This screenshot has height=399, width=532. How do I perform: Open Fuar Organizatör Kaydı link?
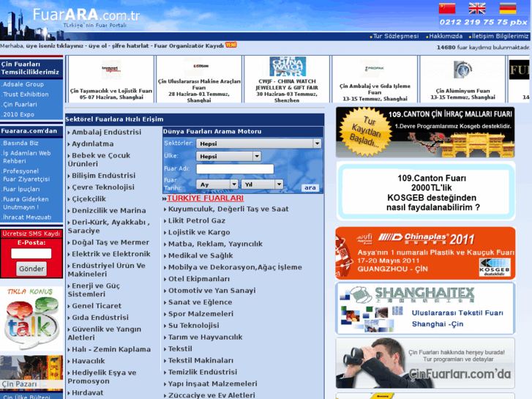pos(189,46)
